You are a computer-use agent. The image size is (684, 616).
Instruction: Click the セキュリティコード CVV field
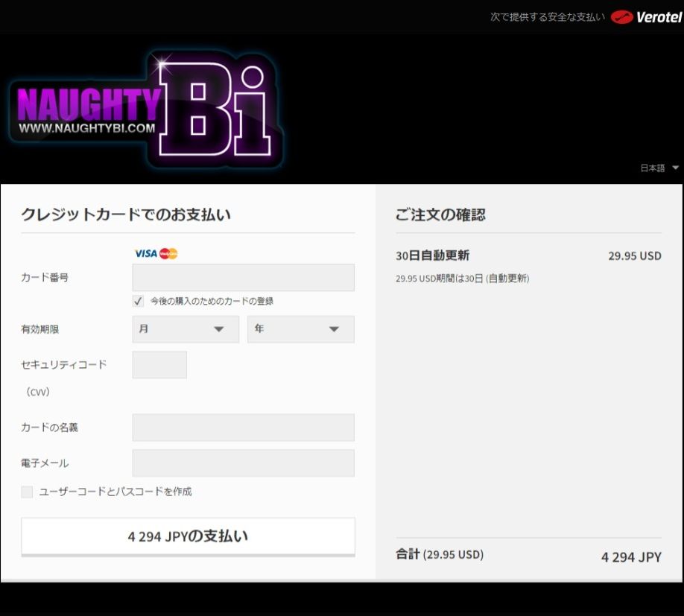tap(159, 365)
